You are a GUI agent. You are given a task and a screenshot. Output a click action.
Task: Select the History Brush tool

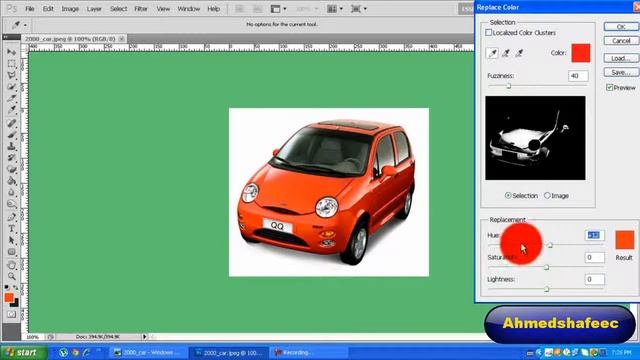[x=11, y=158]
